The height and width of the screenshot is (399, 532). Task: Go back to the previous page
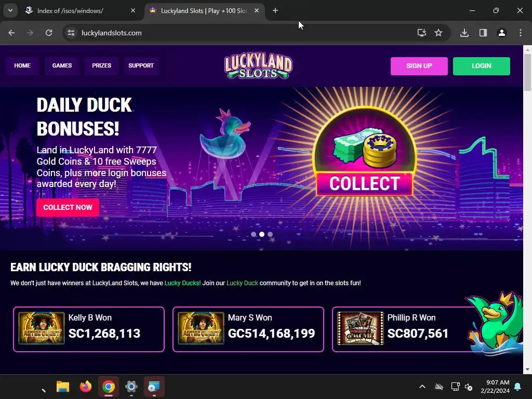point(11,33)
